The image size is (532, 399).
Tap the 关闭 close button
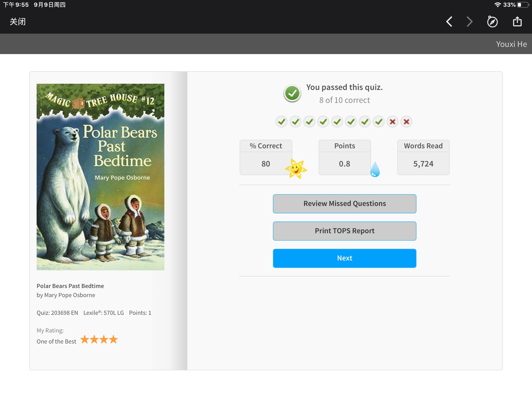pos(18,22)
